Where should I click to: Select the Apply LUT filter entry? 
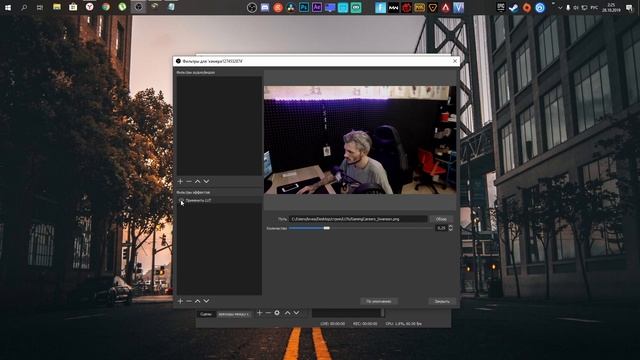tap(219, 200)
